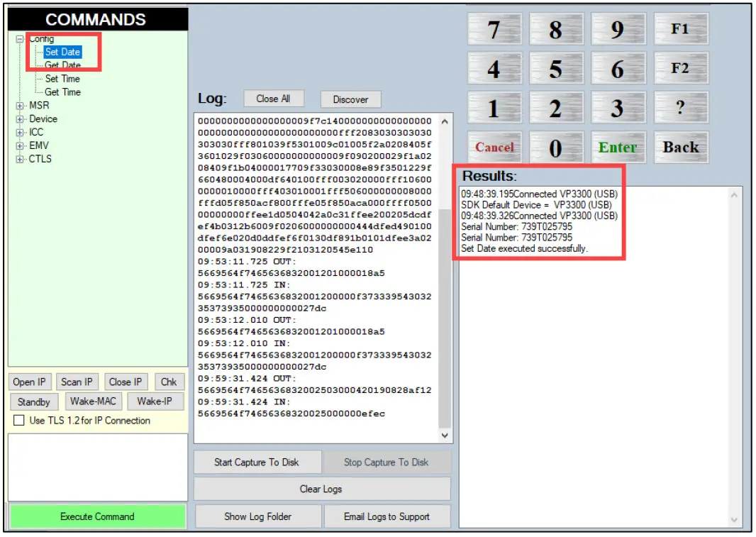Enable Use TLS 1.2 for IP Connection
Viewport: 756px width, 537px height.
pyautogui.click(x=18, y=420)
